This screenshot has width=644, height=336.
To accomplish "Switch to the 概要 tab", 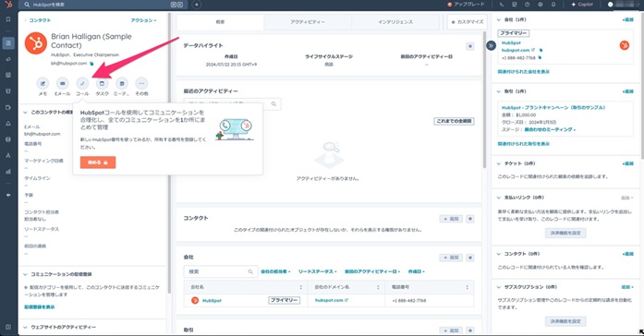I will [220, 22].
